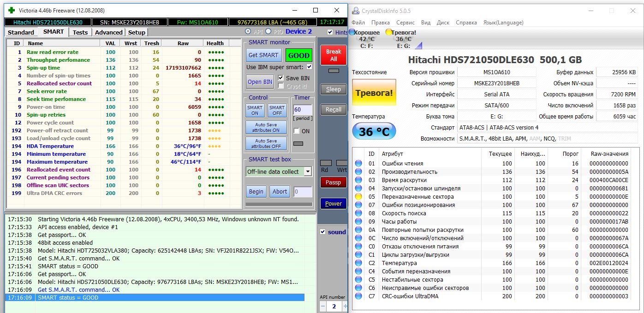Click the Passp button

pos(334,183)
